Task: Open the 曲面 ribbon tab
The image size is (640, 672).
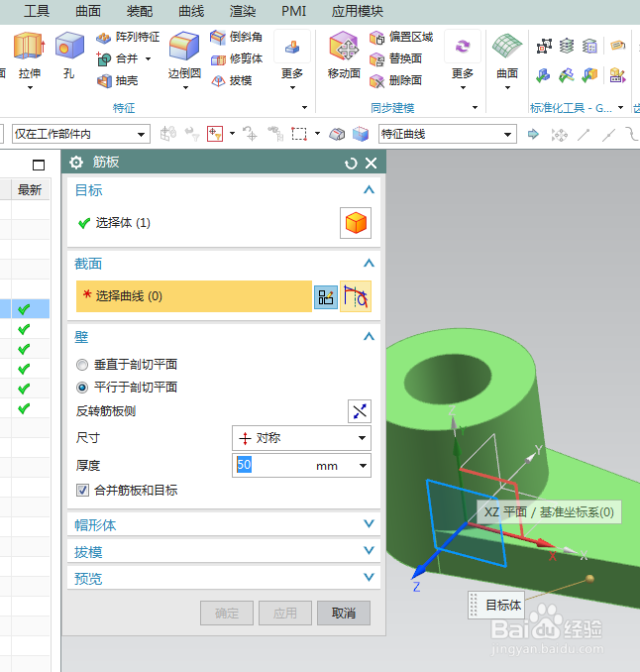Action: point(88,11)
